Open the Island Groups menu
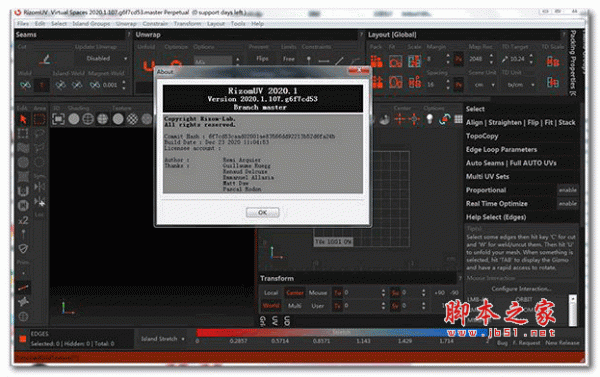 [91, 24]
